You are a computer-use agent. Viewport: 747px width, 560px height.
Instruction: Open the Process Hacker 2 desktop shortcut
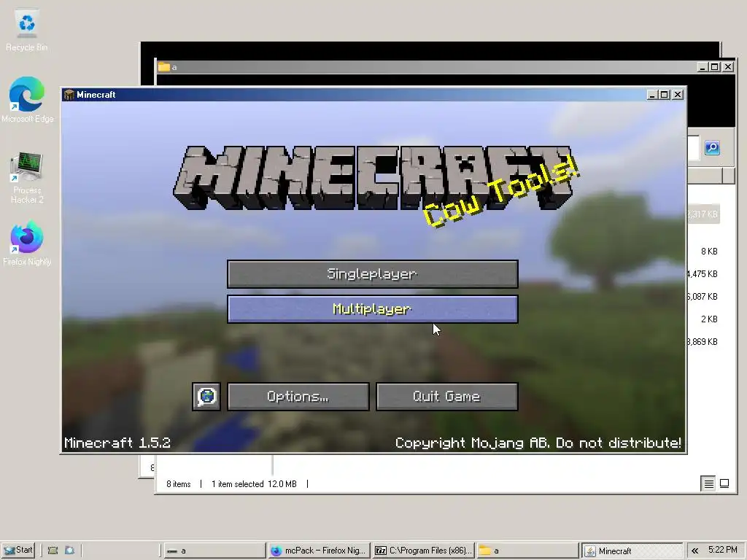27,178
